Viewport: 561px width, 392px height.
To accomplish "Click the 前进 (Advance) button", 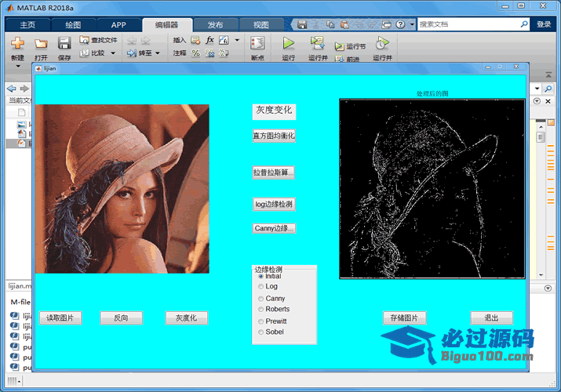I will tap(347, 59).
